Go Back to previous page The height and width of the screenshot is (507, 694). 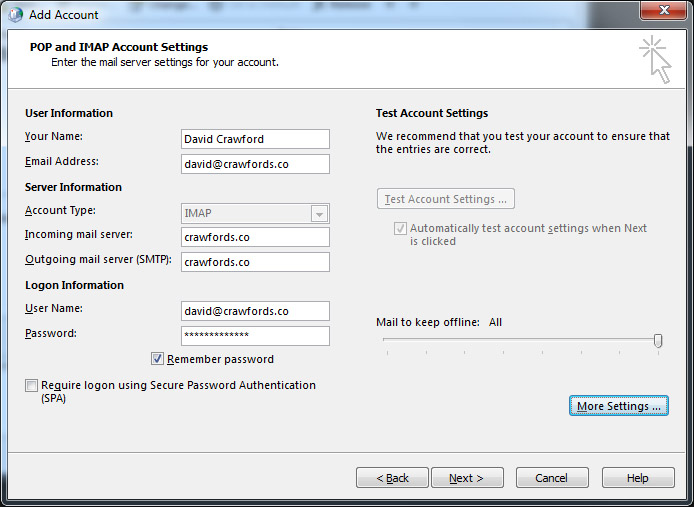pos(392,478)
